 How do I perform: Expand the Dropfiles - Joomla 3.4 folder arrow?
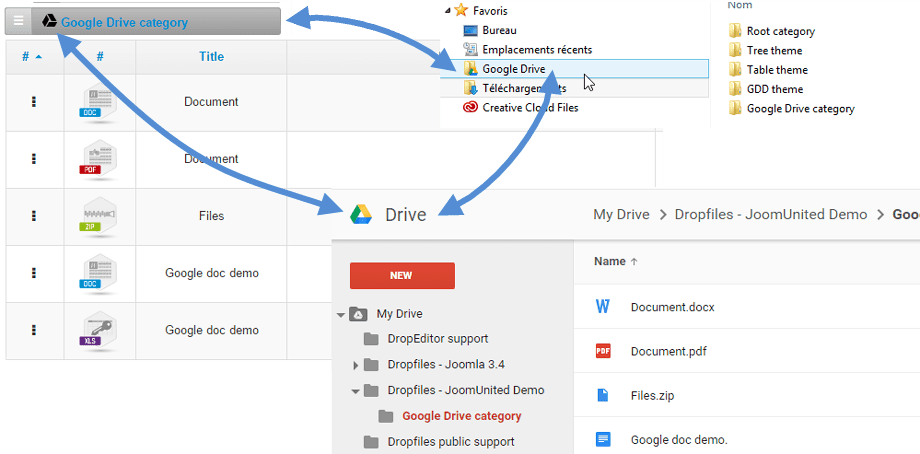(356, 365)
